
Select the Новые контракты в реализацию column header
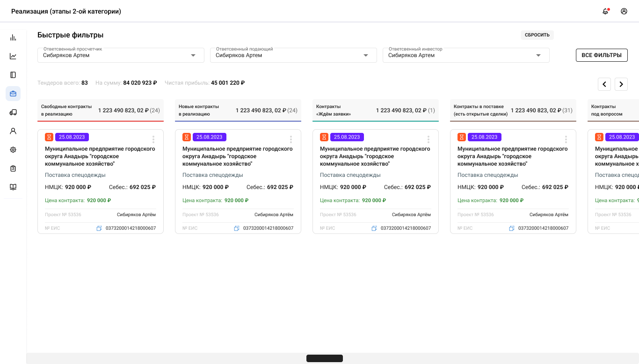(238, 110)
